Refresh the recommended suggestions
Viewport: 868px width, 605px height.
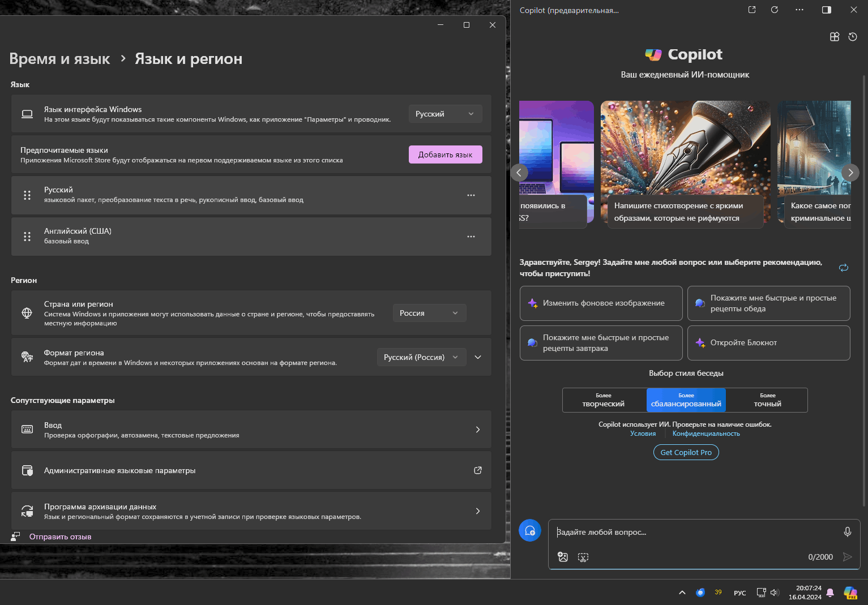tap(844, 268)
